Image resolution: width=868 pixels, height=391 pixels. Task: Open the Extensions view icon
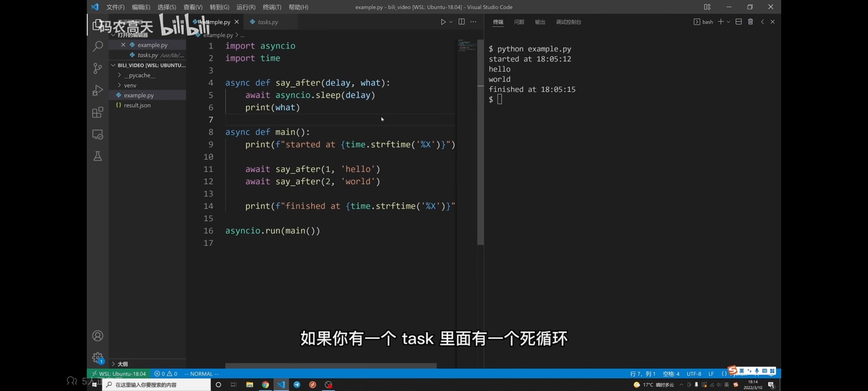[98, 113]
